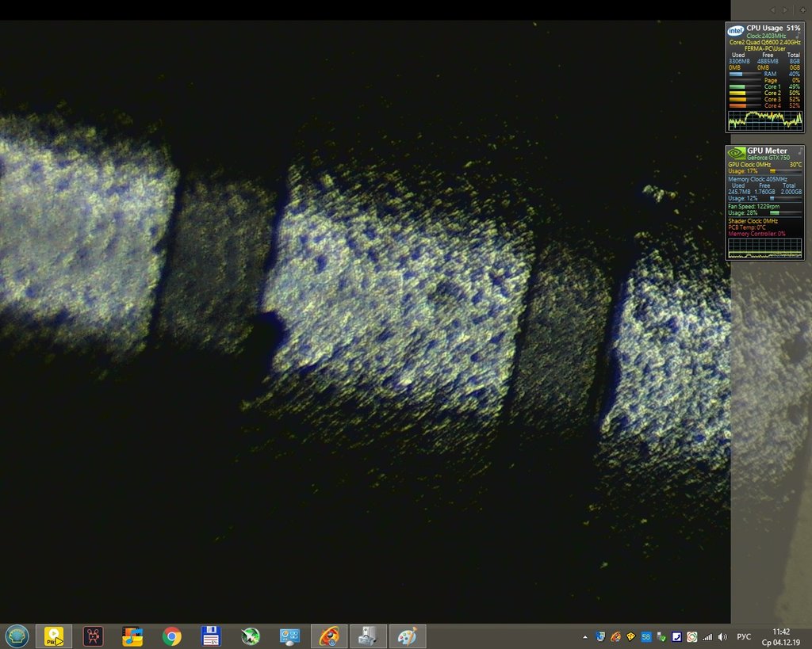Toggle the sound note in GPU Meter gadget

(x=799, y=151)
